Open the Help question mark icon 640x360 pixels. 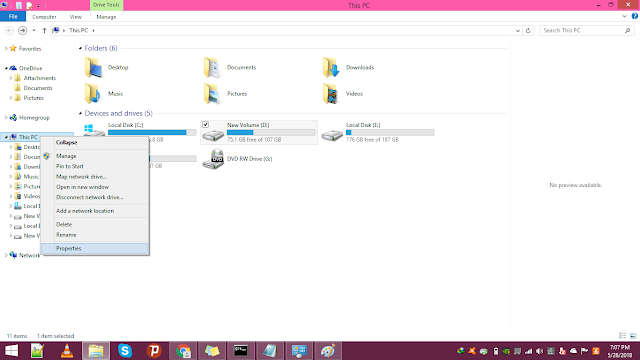coord(635,16)
